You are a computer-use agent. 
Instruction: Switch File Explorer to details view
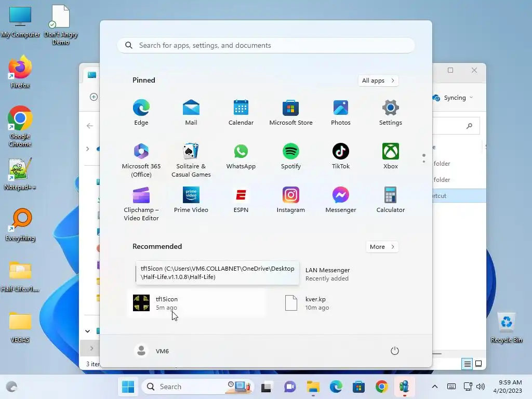point(467,364)
